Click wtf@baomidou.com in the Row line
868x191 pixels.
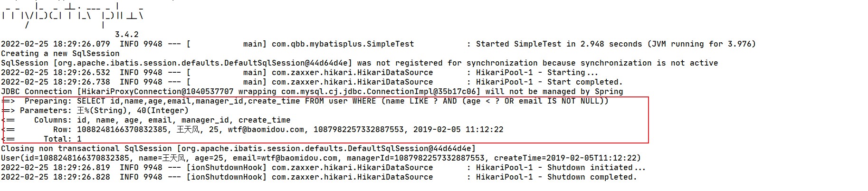tap(266, 130)
